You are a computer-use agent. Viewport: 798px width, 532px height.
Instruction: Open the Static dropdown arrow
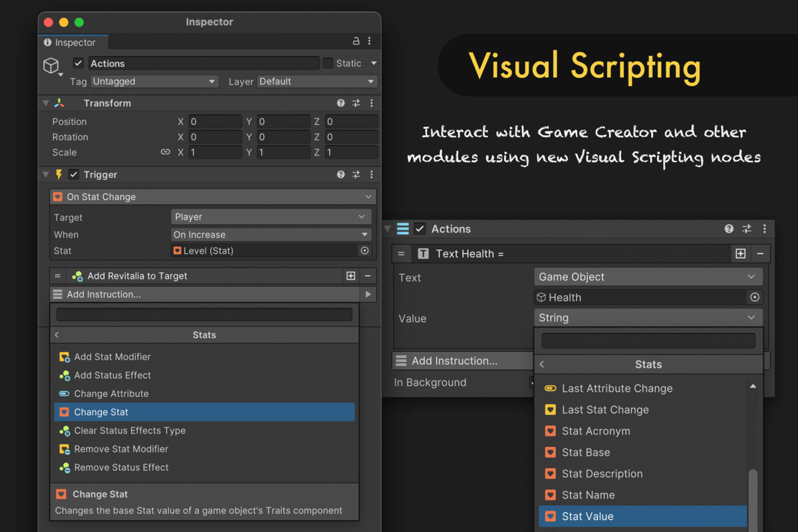click(374, 63)
